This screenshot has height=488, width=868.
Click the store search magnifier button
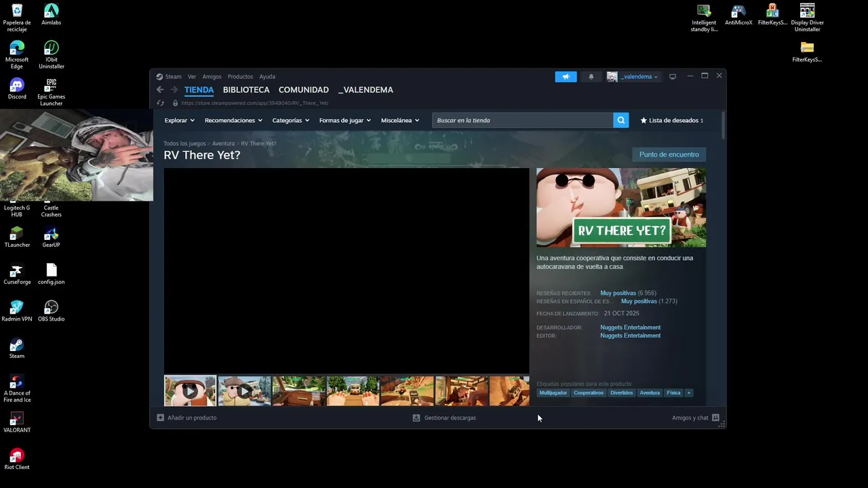click(620, 120)
